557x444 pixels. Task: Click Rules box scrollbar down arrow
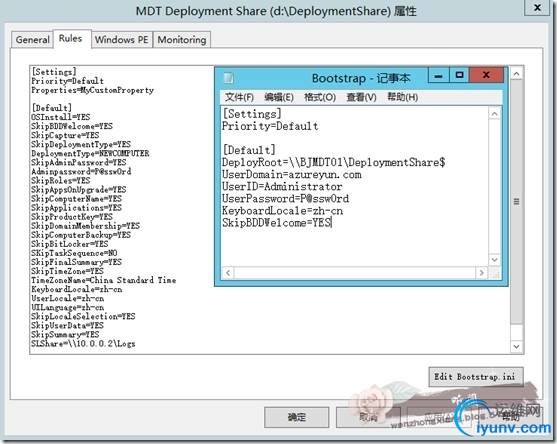pos(517,346)
